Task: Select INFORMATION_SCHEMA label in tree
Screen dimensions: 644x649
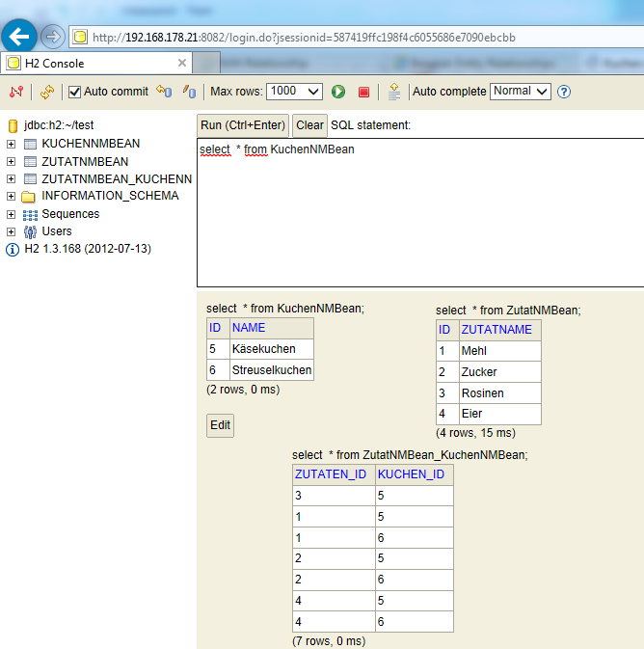Action: click(x=110, y=196)
